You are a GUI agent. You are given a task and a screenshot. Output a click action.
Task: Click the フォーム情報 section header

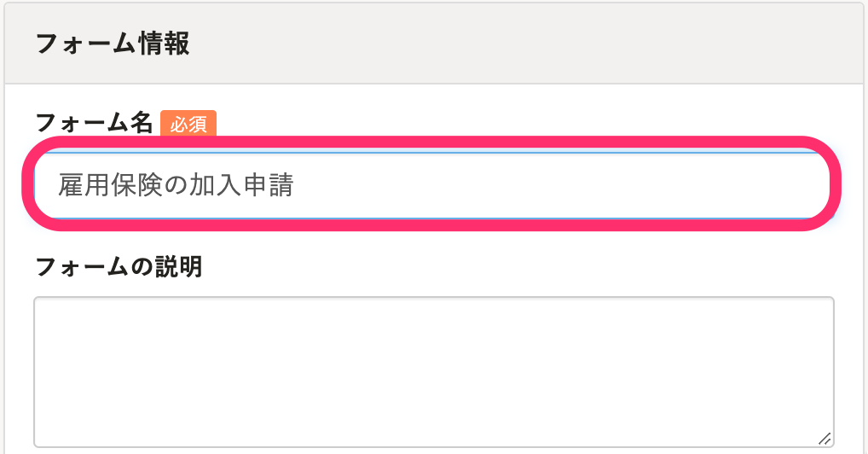[112, 44]
